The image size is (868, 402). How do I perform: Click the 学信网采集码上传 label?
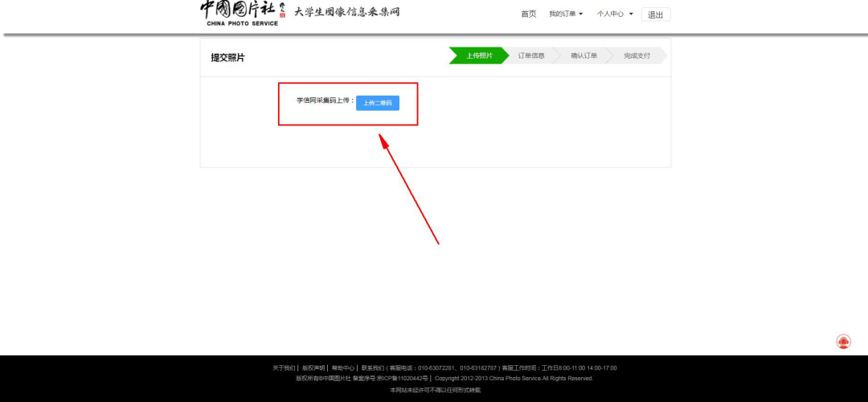(x=325, y=100)
